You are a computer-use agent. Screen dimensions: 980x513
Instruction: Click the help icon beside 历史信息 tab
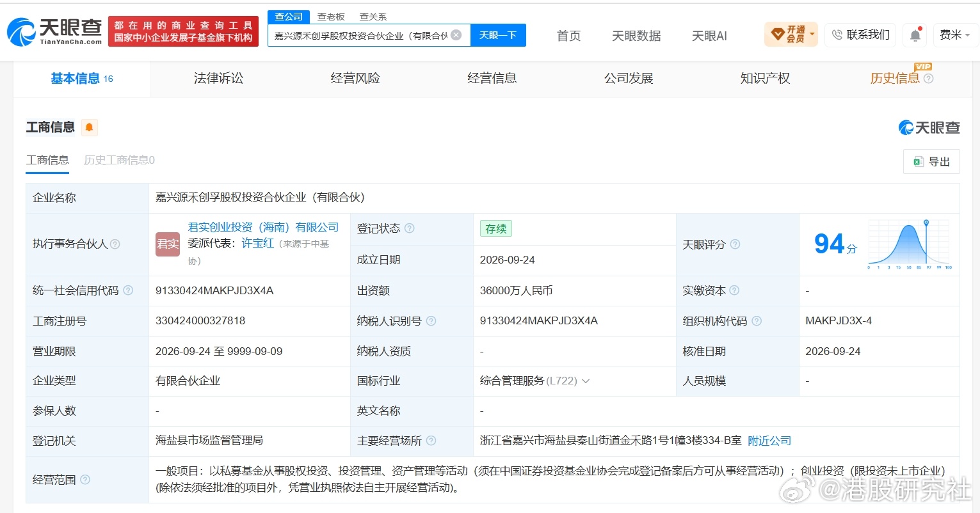(929, 79)
